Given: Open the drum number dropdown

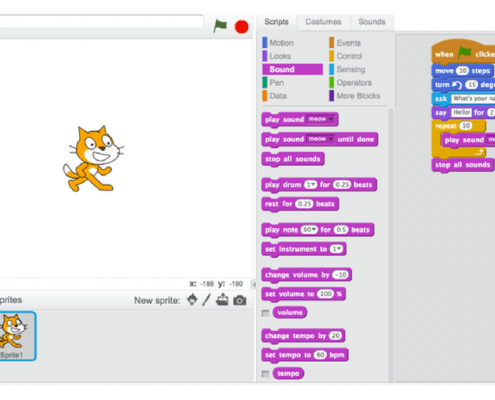Looking at the screenshot, I should pyautogui.click(x=310, y=185).
